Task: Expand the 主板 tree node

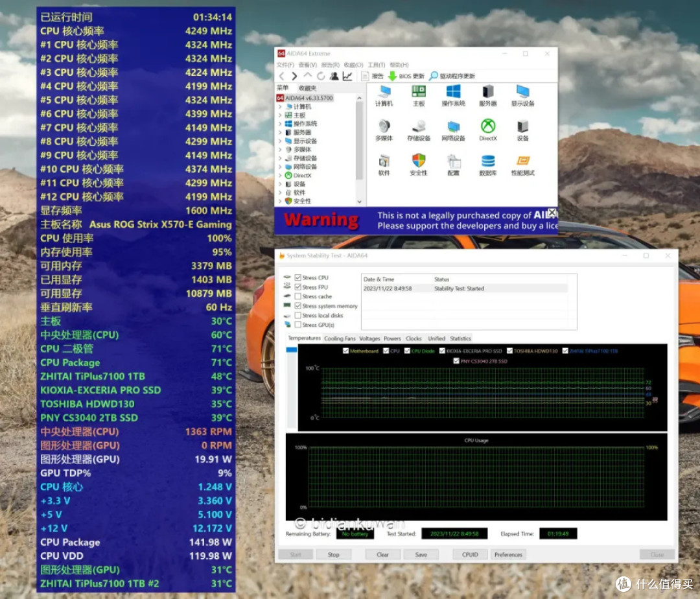Action: coord(280,115)
